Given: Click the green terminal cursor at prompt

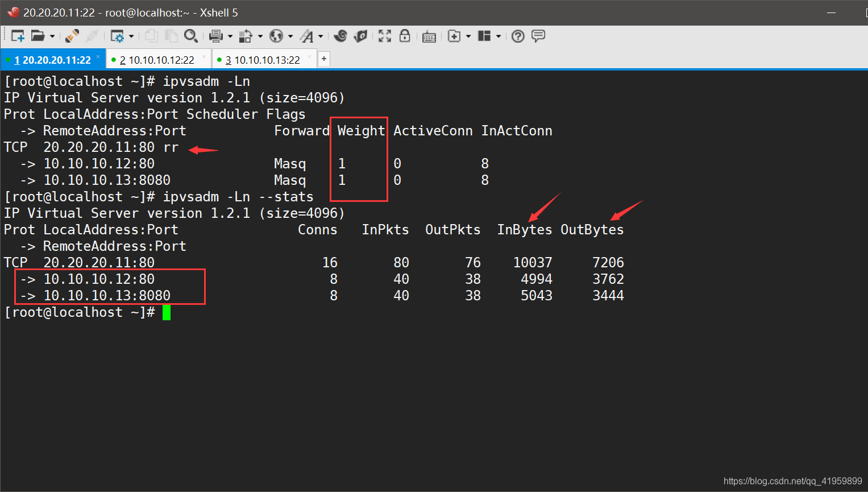Looking at the screenshot, I should pos(167,312).
